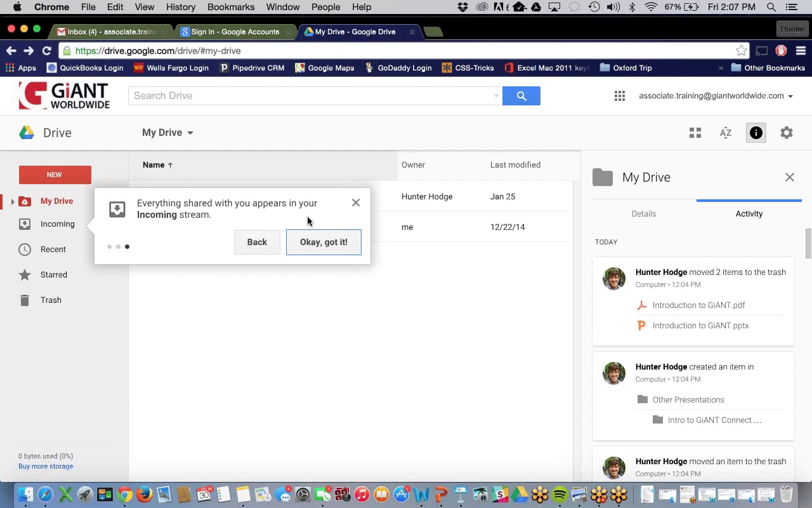Screen dimensions: 812x508
Task: Open the Oxford Trip bookmark folder
Action: pyautogui.click(x=625, y=68)
